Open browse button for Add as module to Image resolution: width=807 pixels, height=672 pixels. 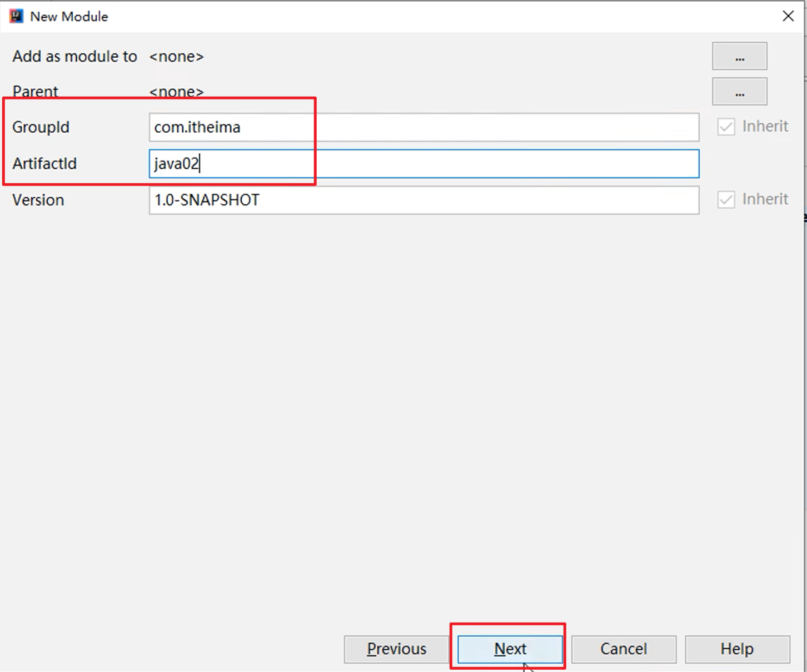click(x=740, y=56)
